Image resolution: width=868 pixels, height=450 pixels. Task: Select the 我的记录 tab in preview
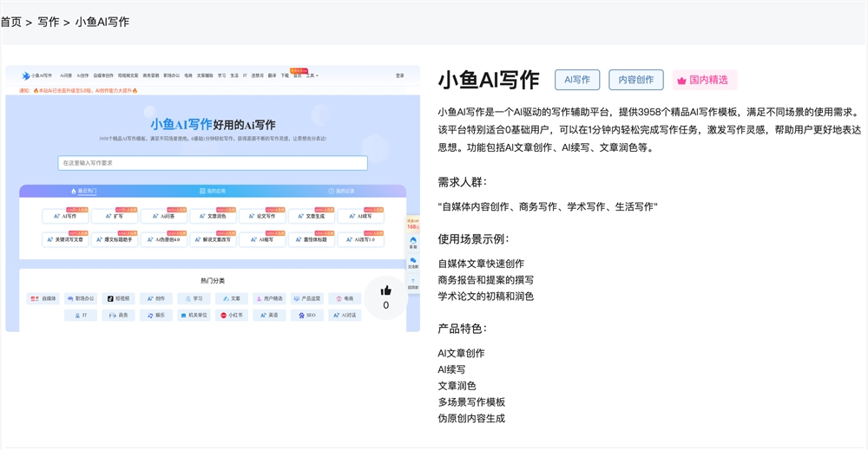tap(341, 191)
